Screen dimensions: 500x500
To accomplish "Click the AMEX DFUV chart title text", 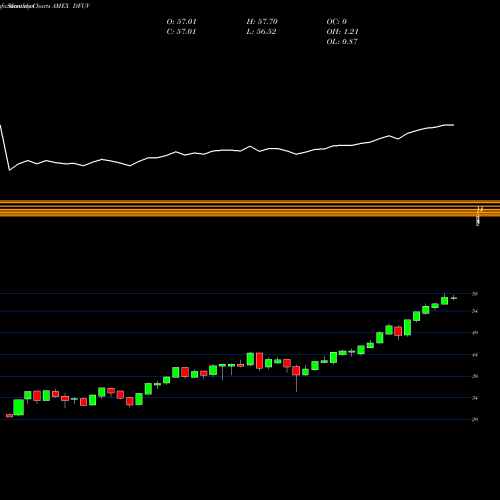I will 71,6.
